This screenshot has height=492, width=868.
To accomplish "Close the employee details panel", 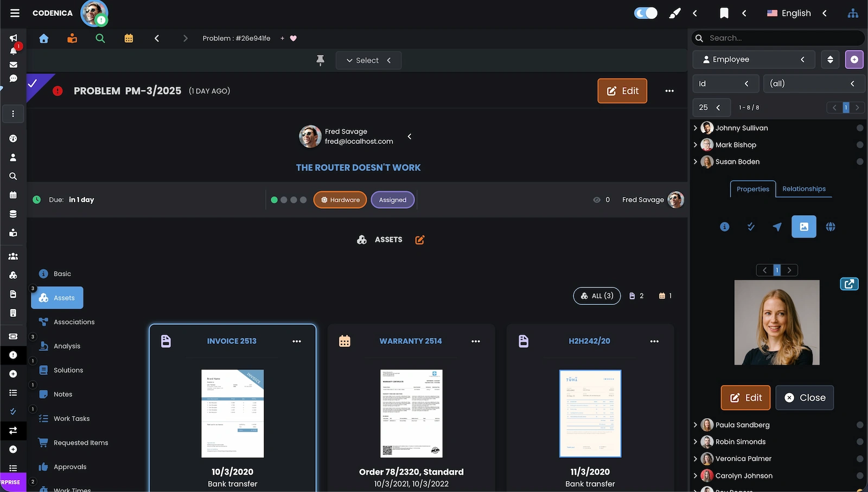I will click(x=805, y=398).
